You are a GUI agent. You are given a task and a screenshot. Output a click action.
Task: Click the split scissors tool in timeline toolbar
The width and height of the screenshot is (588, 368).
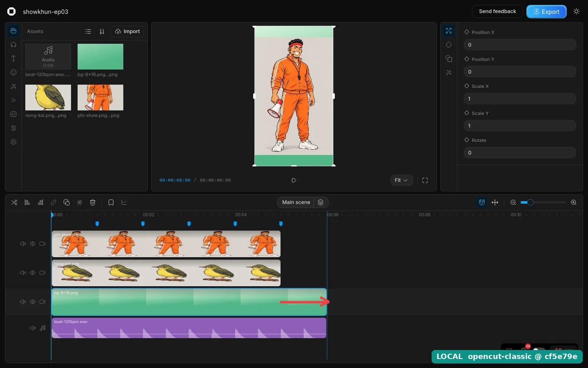click(x=14, y=202)
